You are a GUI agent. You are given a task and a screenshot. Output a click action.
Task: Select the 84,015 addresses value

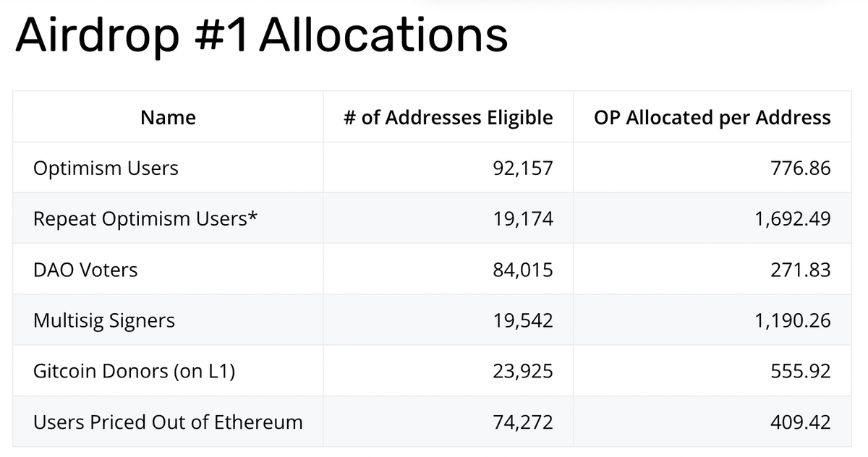[x=523, y=270]
